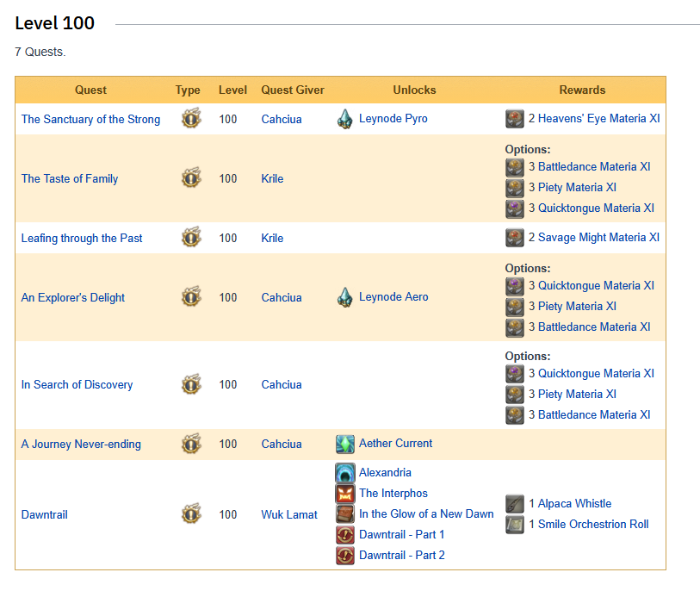Click the quest type icon in the Dawntrail row
Image resolution: width=700 pixels, height=591 pixels.
(x=191, y=513)
